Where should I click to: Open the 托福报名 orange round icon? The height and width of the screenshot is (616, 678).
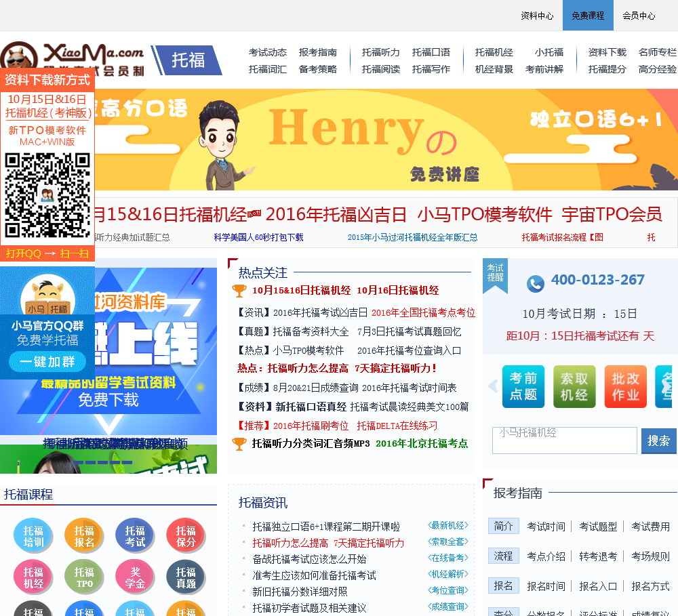coord(84,536)
